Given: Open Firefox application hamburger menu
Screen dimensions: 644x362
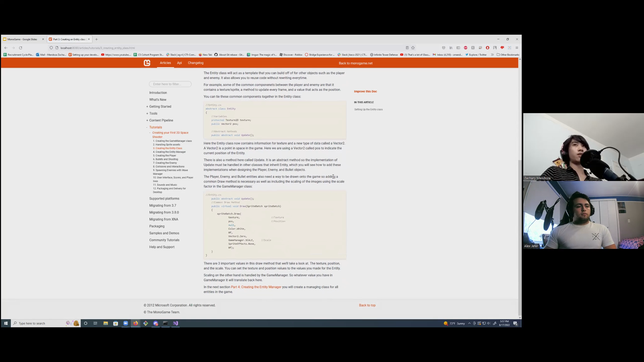Looking at the screenshot, I should pyautogui.click(x=517, y=48).
